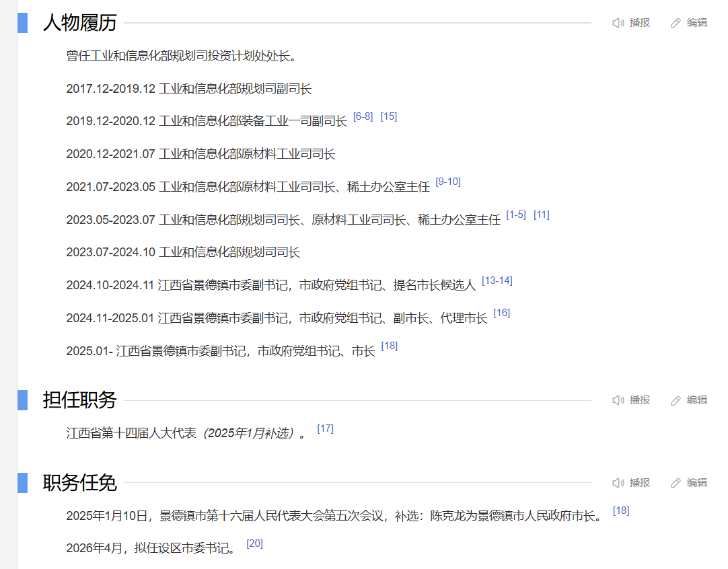Click speaker icon beside 人物履历 heading

(618, 23)
